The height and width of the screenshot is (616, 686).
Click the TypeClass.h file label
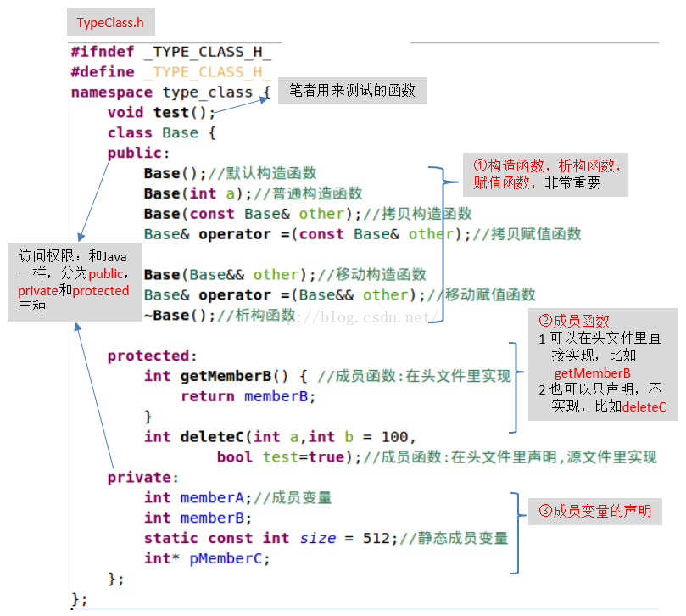111,22
